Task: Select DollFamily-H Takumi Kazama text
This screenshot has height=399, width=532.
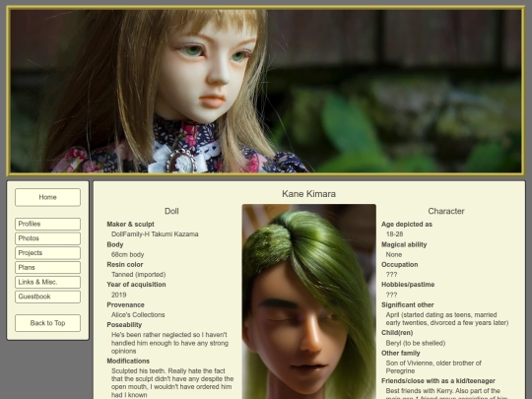Action: pos(155,234)
